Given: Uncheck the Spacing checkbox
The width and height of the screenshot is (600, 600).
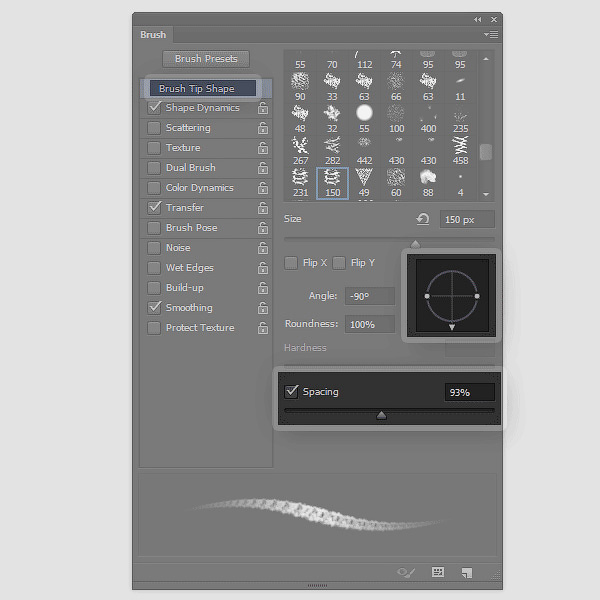Looking at the screenshot, I should (291, 391).
